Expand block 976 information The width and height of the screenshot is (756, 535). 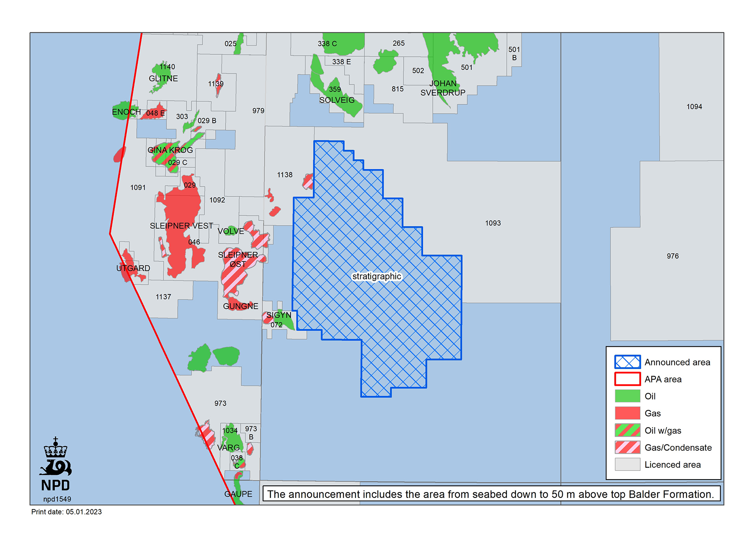click(672, 256)
